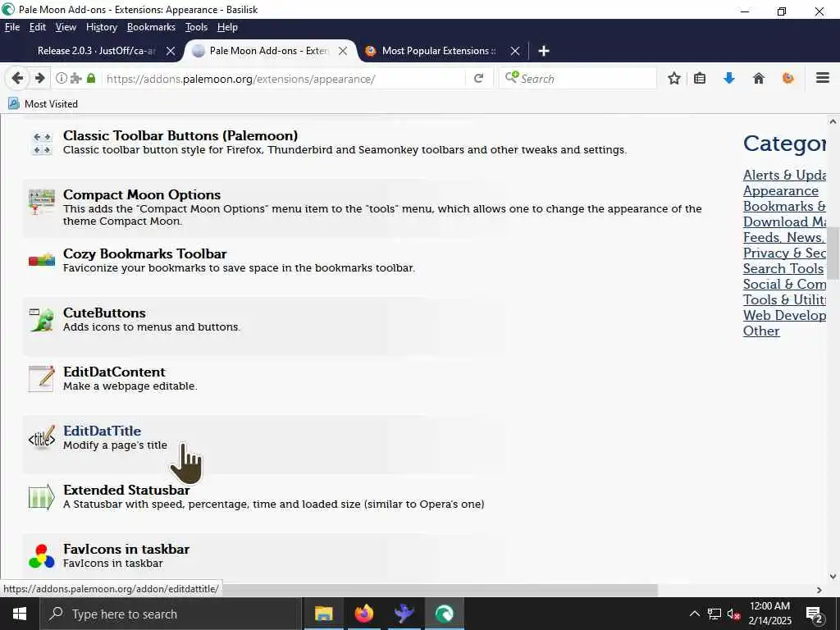Click the Classic Toolbar Buttons add-on icon
Viewport: 840px width, 630px height.
pos(42,143)
